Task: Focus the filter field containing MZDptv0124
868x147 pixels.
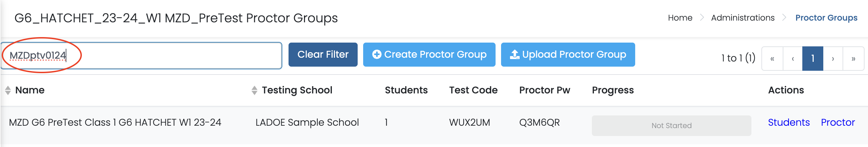Action: tap(141, 56)
